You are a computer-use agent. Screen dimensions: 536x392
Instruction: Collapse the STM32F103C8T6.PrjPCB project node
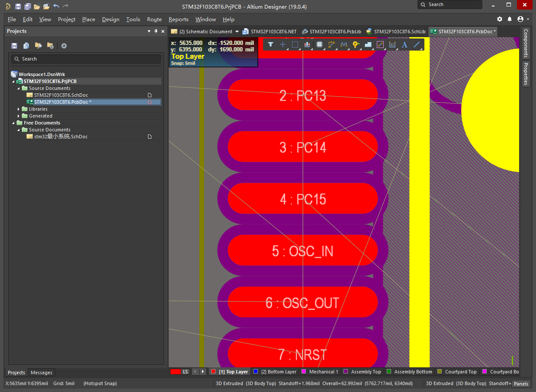13,81
